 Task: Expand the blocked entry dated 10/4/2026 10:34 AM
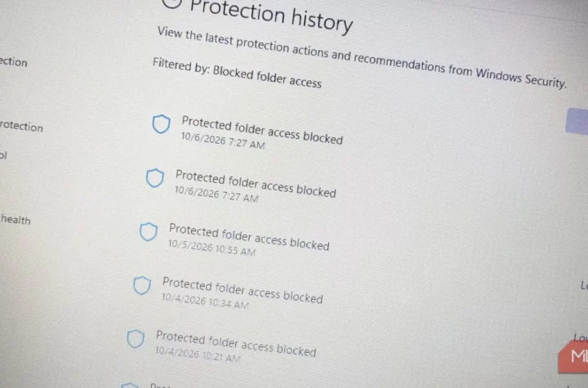pos(243,291)
